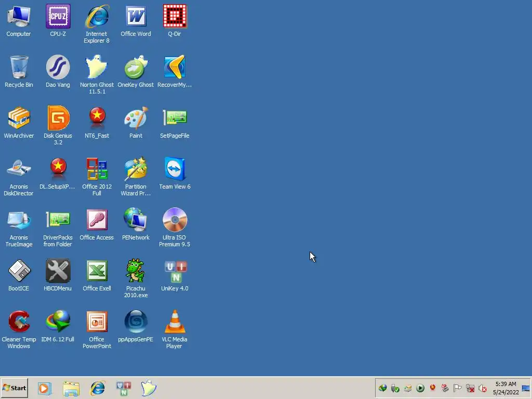Select the Office Word desktop icon
This screenshot has width=532, height=399.
coord(136,20)
